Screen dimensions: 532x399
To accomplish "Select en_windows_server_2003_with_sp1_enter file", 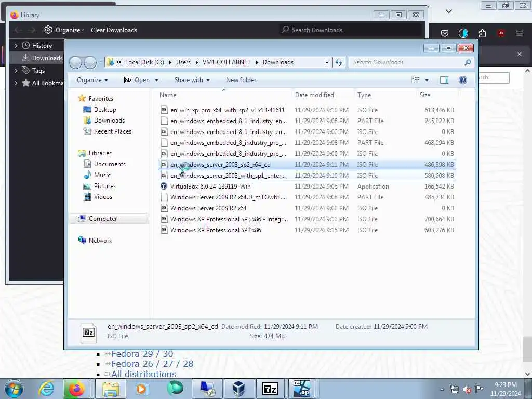I will click(307, 176).
